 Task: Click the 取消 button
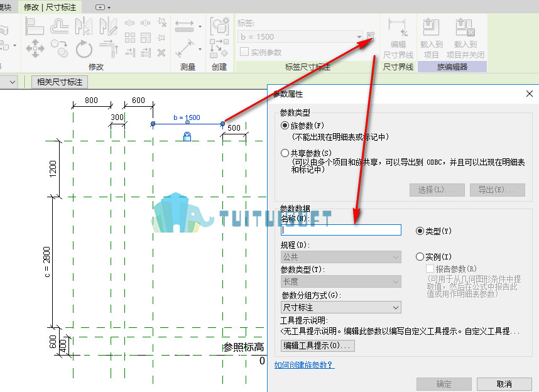504,384
